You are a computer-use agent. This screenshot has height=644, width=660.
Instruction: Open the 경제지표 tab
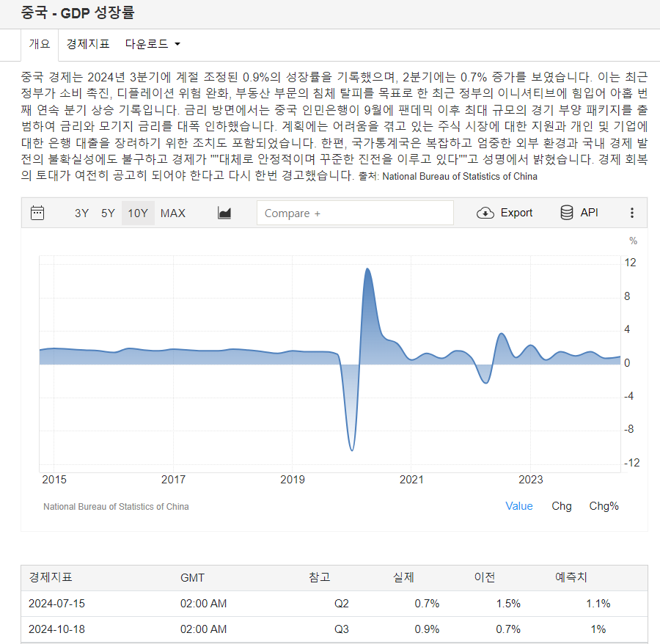88,44
